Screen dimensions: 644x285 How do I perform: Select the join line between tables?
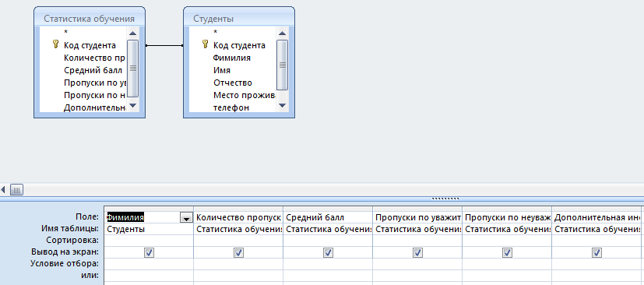164,45
